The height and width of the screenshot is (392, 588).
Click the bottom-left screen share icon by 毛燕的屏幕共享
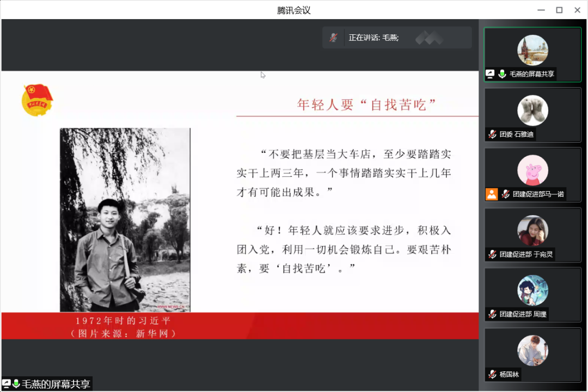tap(7, 384)
